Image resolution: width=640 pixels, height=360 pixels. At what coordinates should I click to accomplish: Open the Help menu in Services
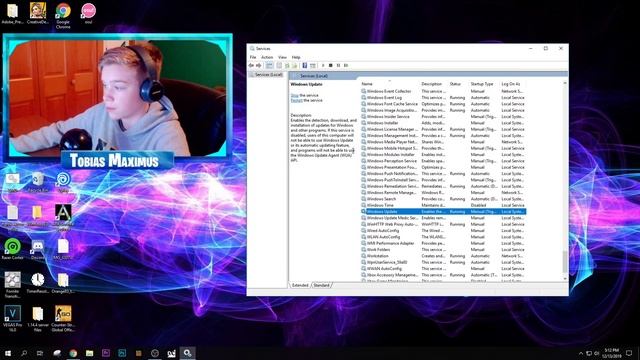point(296,57)
